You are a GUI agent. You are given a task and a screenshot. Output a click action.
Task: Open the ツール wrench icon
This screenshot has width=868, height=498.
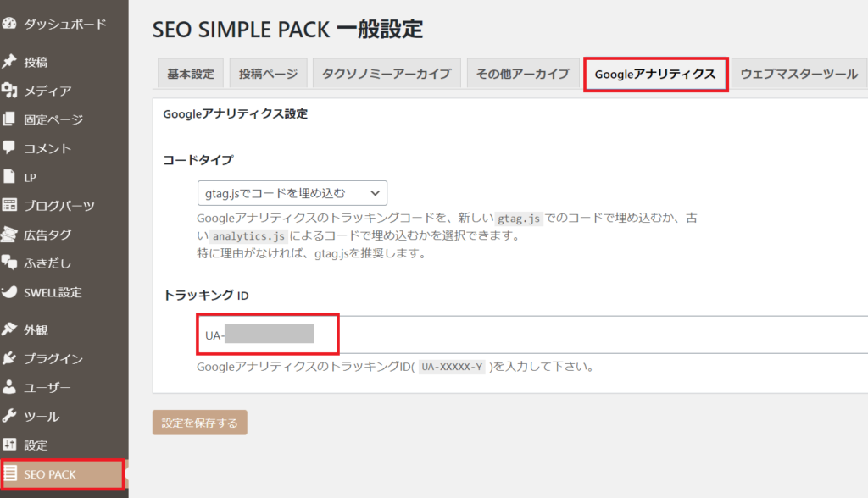pos(8,416)
